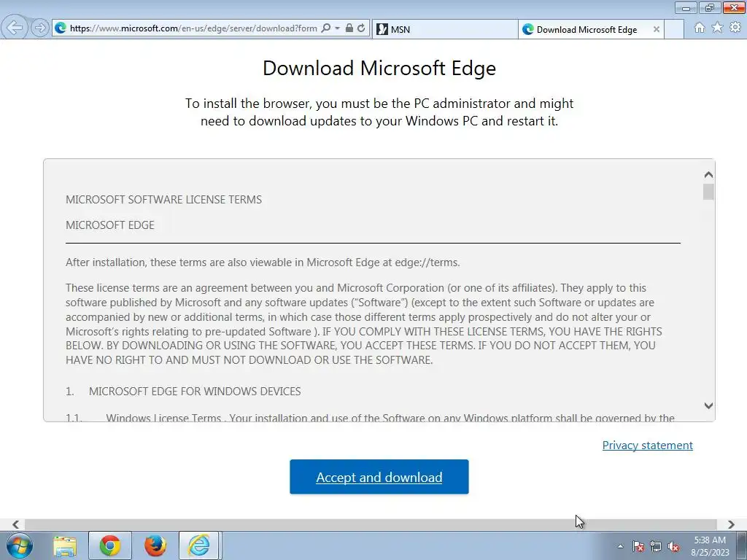747x560 pixels.
Task: Open a new blank tab
Action: coord(673,29)
